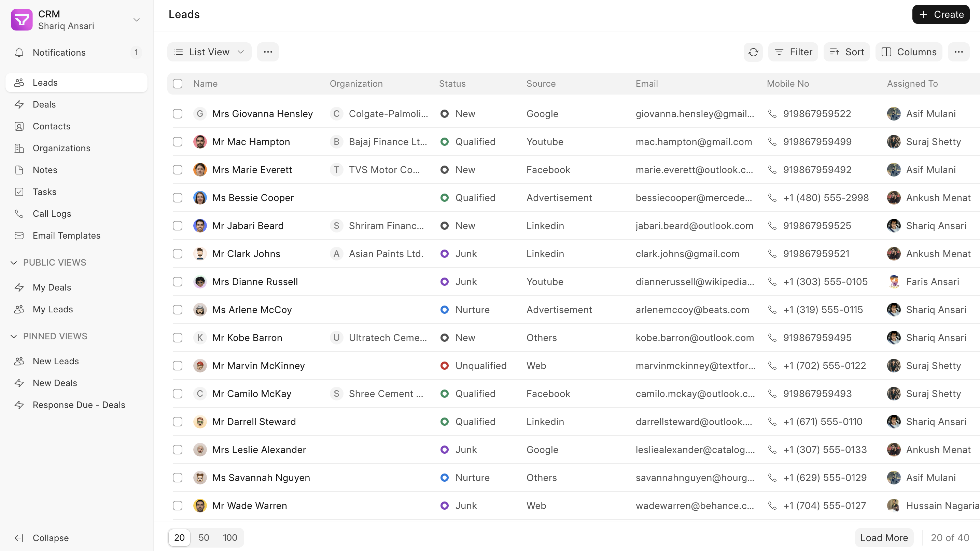980x551 pixels.
Task: Click the CRM app logo
Action: 22,20
